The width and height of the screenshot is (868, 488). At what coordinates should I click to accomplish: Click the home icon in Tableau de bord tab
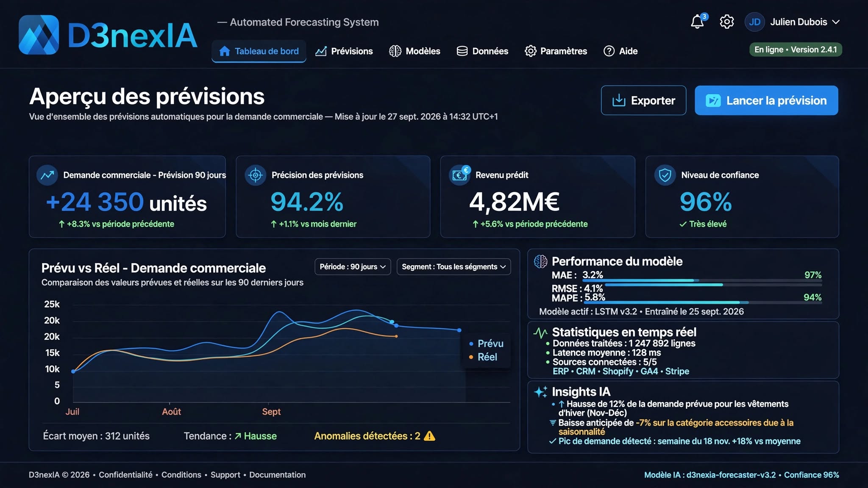click(225, 51)
